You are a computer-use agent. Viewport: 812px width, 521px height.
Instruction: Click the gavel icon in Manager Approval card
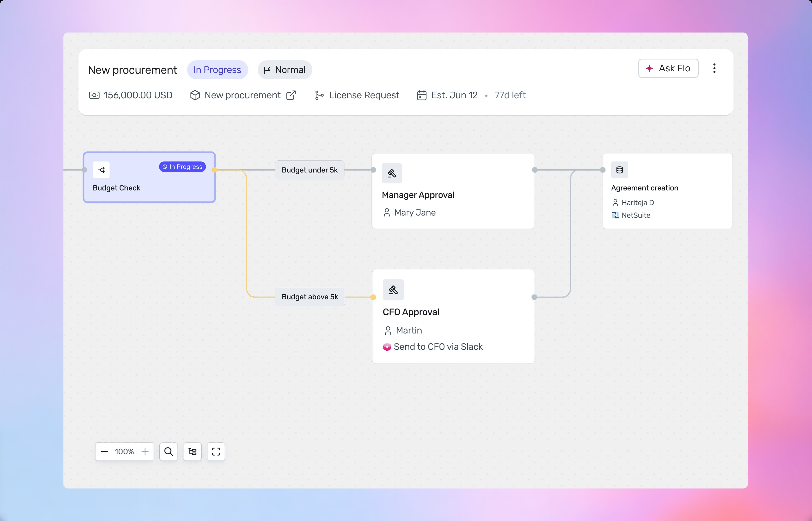point(392,173)
